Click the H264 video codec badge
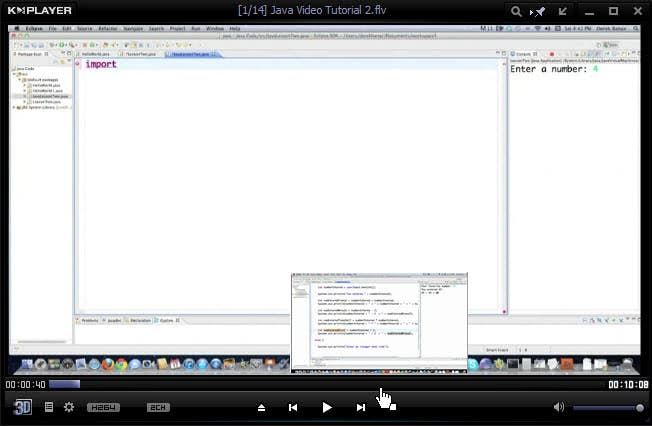652x426 pixels. 103,407
